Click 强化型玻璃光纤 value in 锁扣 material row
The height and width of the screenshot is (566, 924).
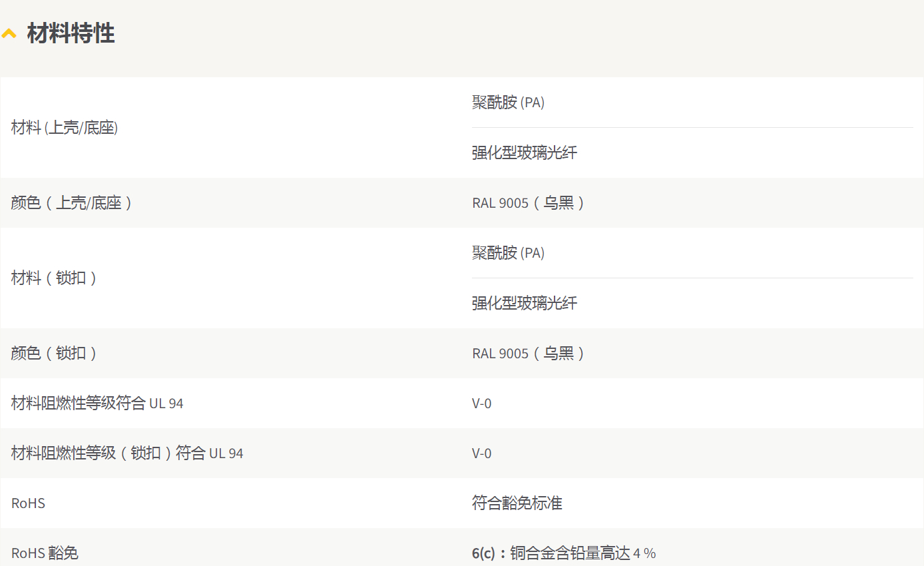(x=525, y=304)
